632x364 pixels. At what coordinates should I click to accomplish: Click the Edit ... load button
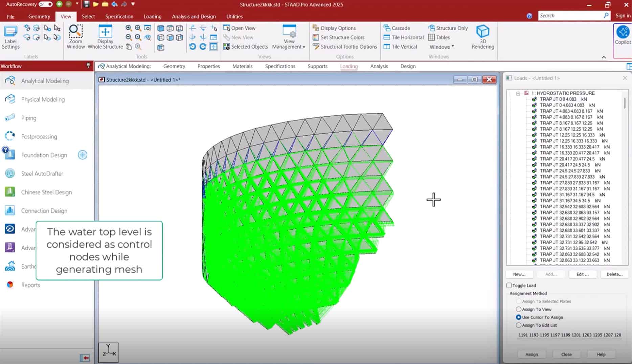(x=583, y=274)
